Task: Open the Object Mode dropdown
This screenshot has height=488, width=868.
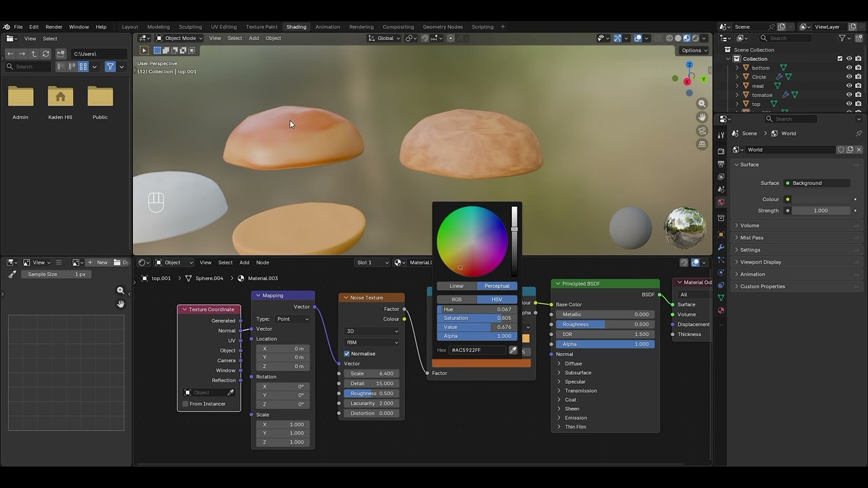Action: click(x=179, y=38)
